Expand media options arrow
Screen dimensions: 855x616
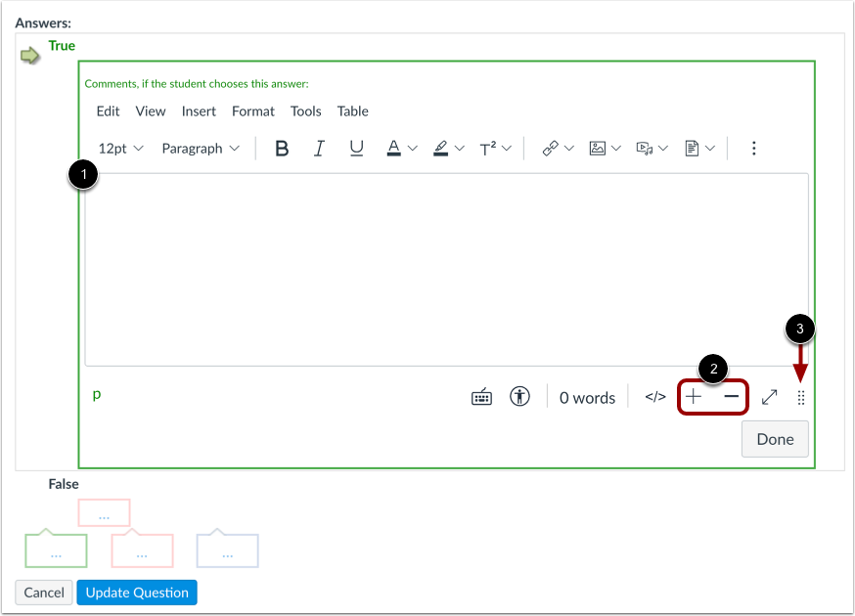click(663, 149)
